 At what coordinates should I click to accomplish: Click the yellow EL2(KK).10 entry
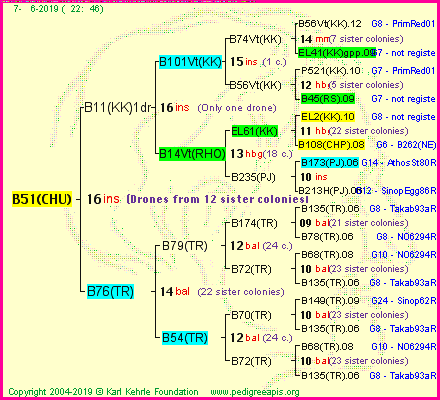tap(328, 117)
